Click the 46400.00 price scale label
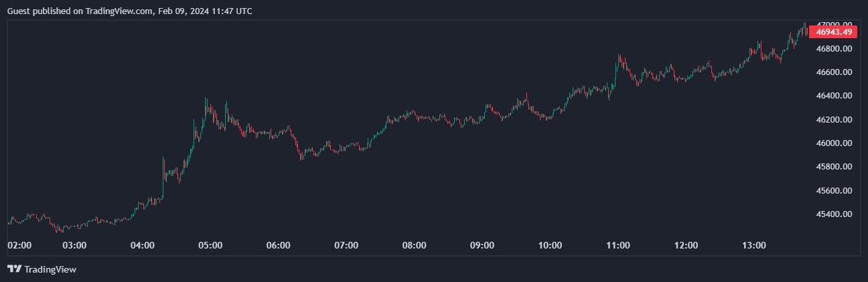This screenshot has height=282, width=868. 833,96
